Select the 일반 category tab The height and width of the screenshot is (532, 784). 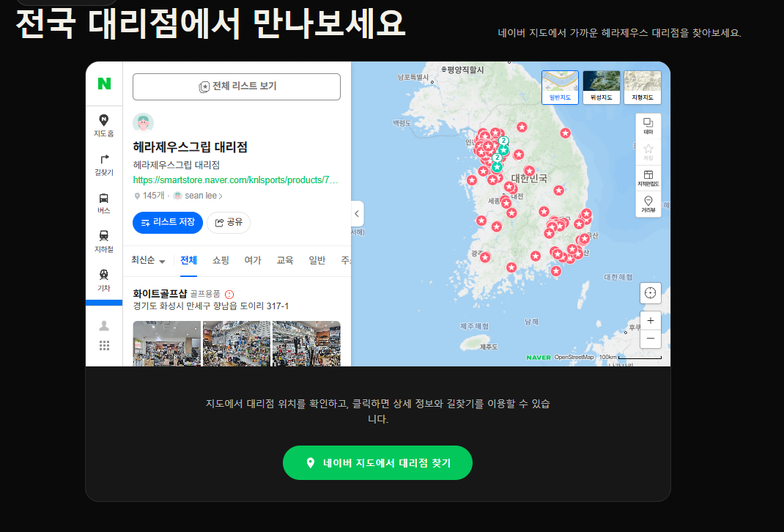(x=317, y=260)
